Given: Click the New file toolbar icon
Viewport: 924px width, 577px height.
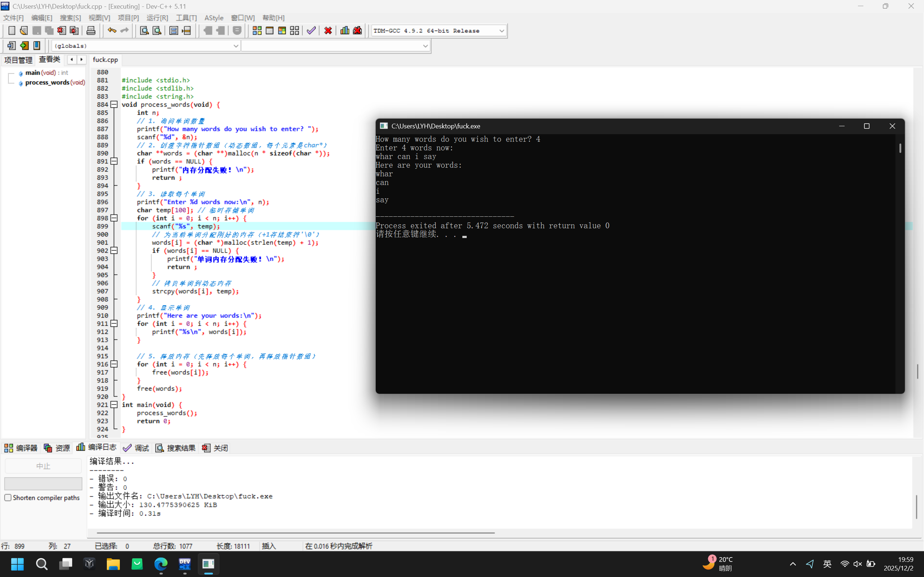Looking at the screenshot, I should pos(12,31).
